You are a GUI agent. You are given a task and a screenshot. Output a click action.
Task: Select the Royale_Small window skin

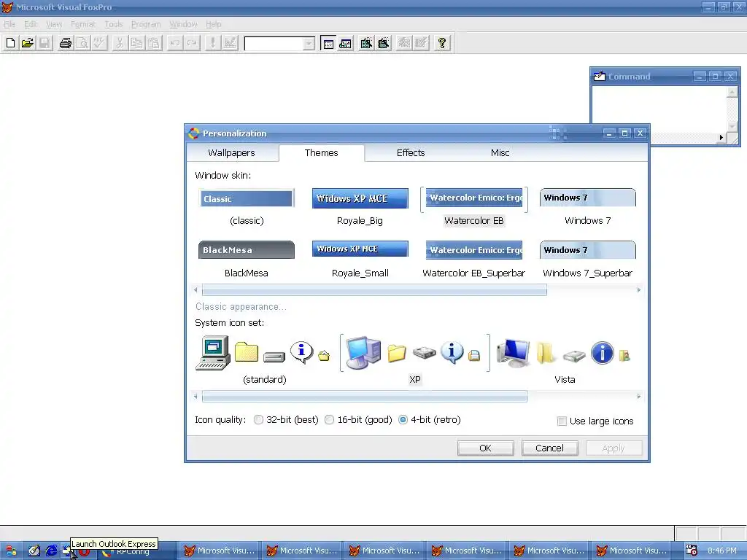(x=360, y=260)
